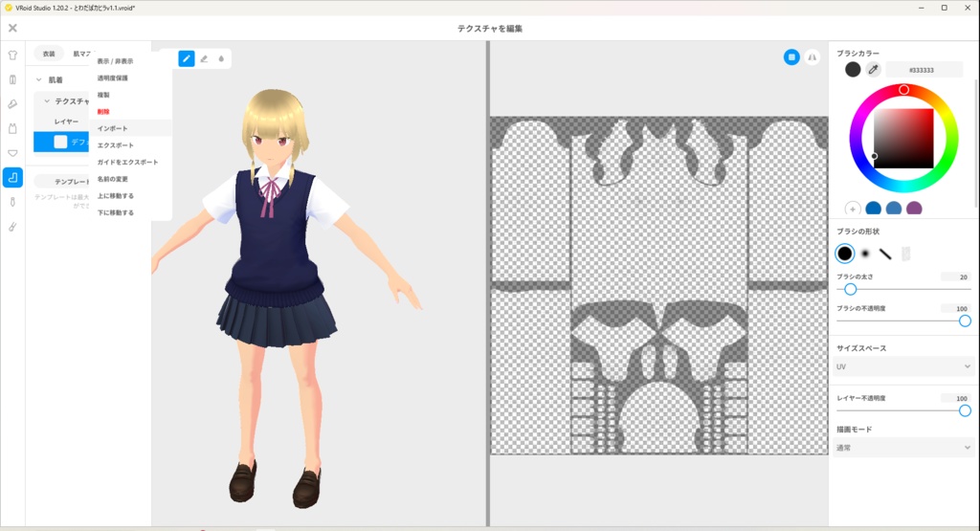Choose the second lighter blue palette swatch
Screen dimensions: 980x531
pyautogui.click(x=894, y=209)
